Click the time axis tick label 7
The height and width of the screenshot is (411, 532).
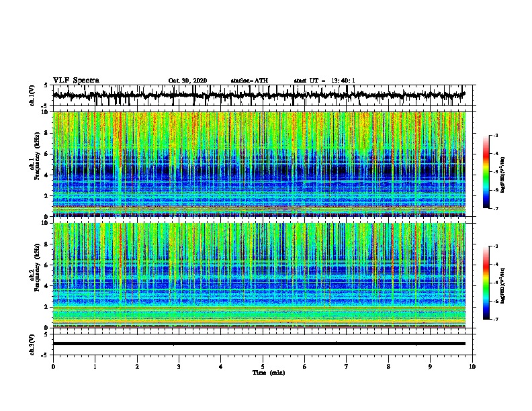347,367
